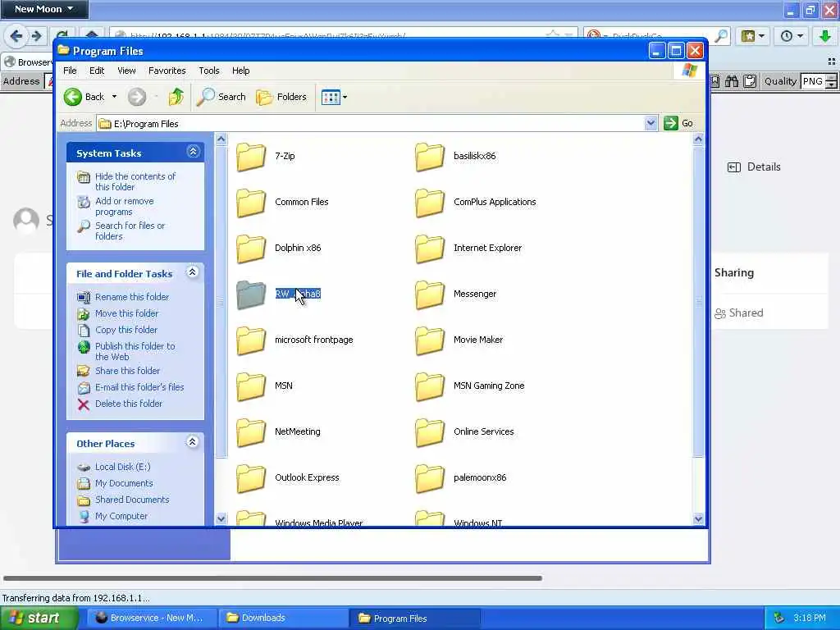Go up one folder level
This screenshot has height=630, width=840.
tap(176, 97)
